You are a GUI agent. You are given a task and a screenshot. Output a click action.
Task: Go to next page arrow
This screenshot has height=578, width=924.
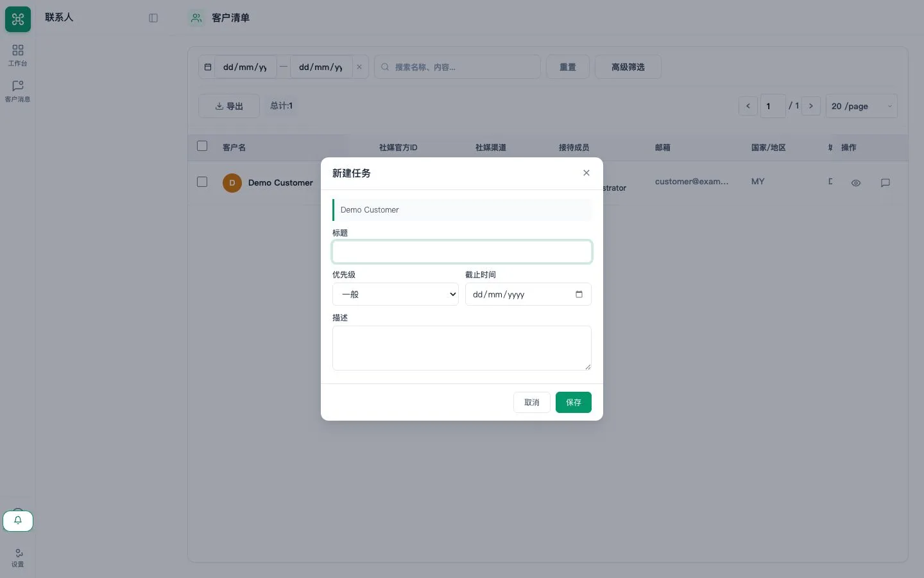[x=811, y=106]
